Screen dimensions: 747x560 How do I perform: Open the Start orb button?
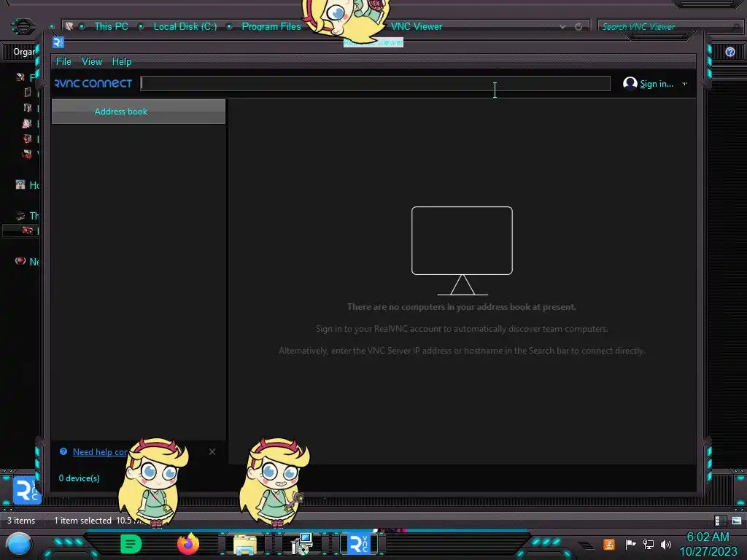point(19,545)
